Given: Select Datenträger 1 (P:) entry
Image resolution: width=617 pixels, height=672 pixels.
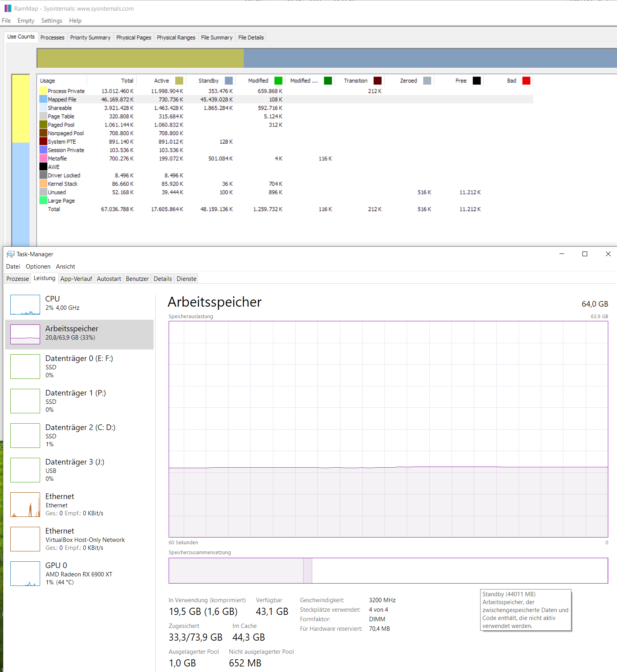Looking at the screenshot, I should [x=79, y=401].
